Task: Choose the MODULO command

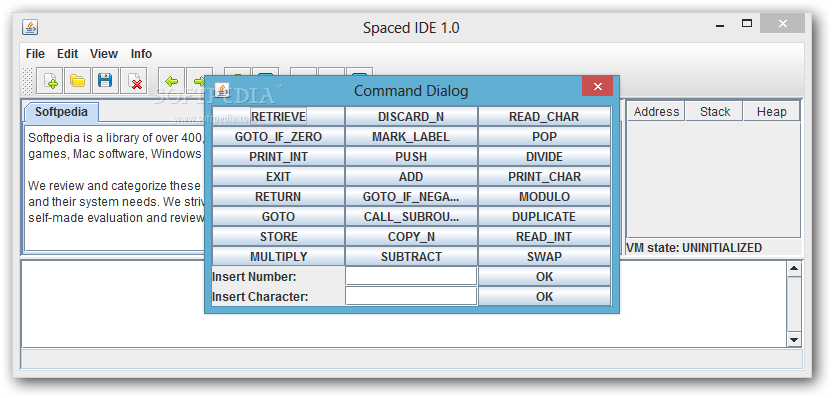Action: pyautogui.click(x=544, y=196)
